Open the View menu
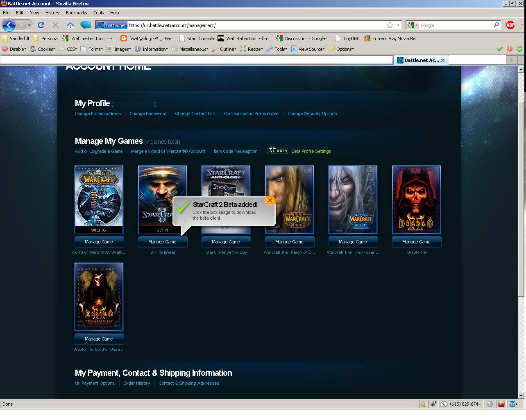Image resolution: width=526 pixels, height=420 pixels. (34, 13)
